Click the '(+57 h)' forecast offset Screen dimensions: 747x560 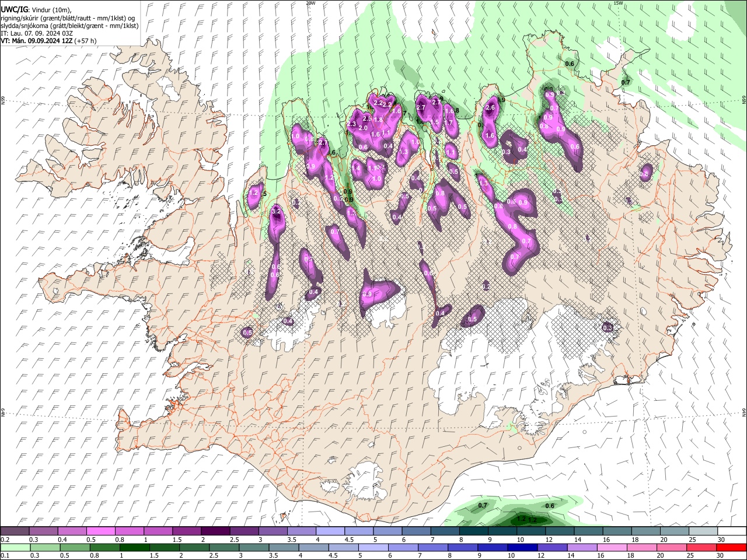point(85,41)
